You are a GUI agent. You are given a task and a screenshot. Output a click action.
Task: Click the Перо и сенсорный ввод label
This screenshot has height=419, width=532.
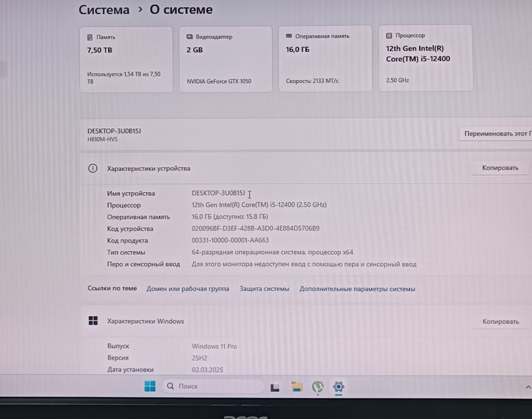pyautogui.click(x=144, y=264)
